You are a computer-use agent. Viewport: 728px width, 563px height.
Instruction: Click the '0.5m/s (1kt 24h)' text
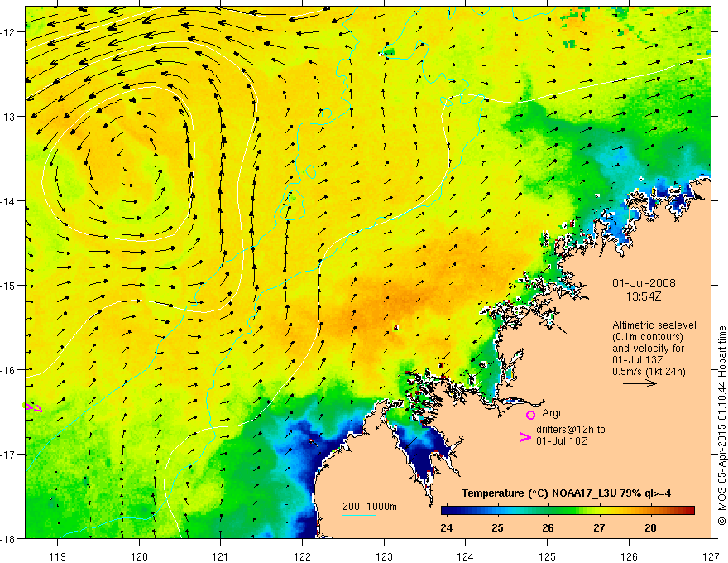[x=649, y=372]
